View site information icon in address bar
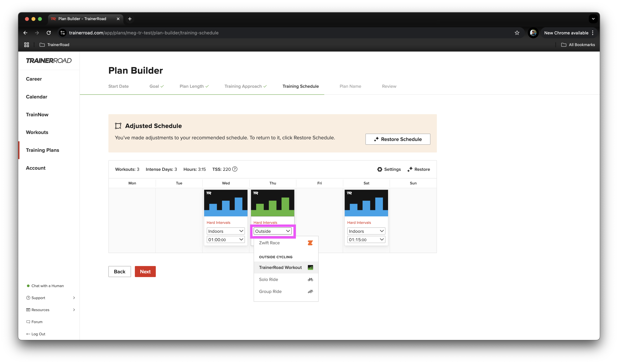This screenshot has width=618, height=364. pos(62,33)
